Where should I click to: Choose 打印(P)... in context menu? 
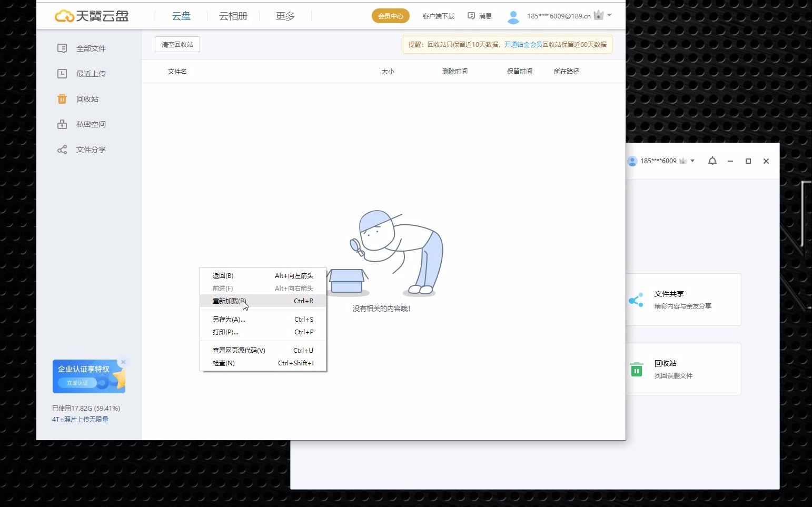pos(263,332)
